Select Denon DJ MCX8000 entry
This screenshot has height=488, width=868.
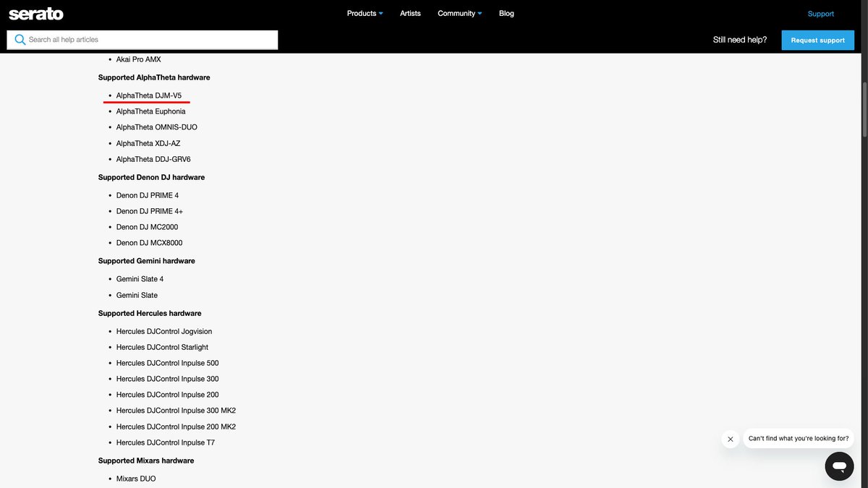tap(150, 243)
